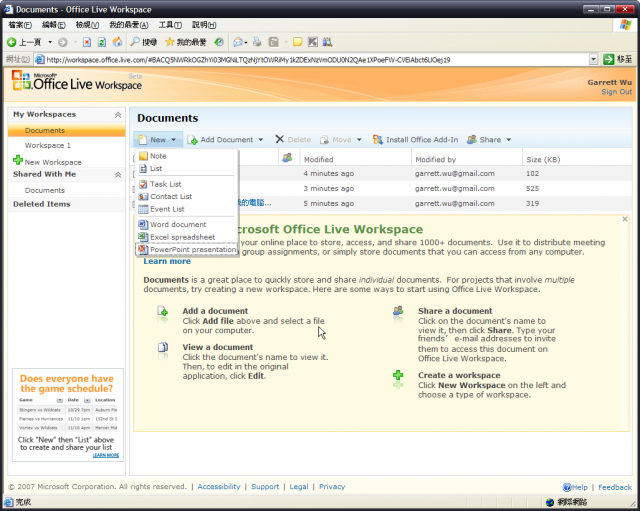
Task: Click the Refresh page icon
Action: click(x=102, y=42)
